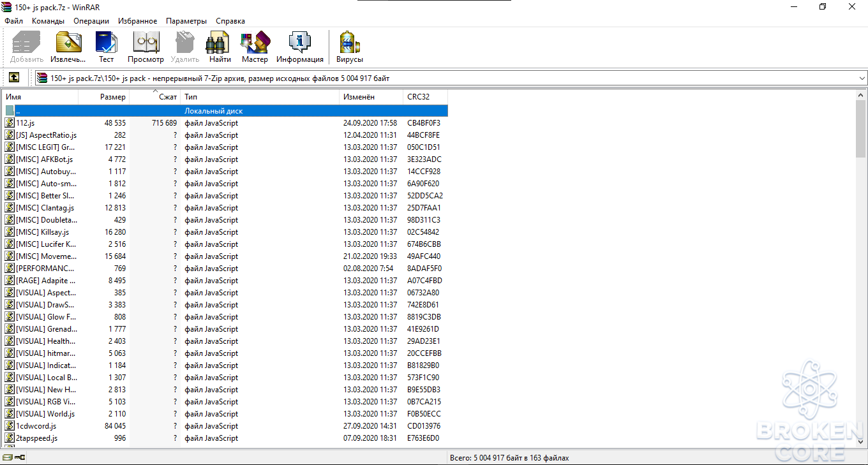Click the Delete (Удалить) toolbar icon
Viewport: 868px width, 465px height.
click(x=185, y=47)
